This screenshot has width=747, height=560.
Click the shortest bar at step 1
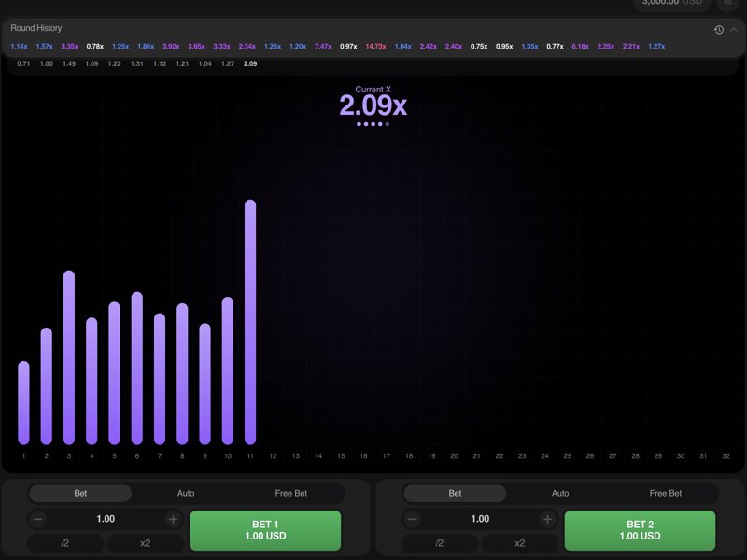(x=24, y=403)
